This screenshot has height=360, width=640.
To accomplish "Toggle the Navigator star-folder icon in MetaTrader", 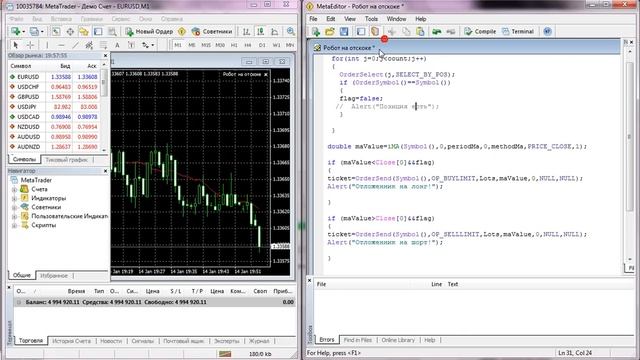I will pyautogui.click(x=84, y=31).
